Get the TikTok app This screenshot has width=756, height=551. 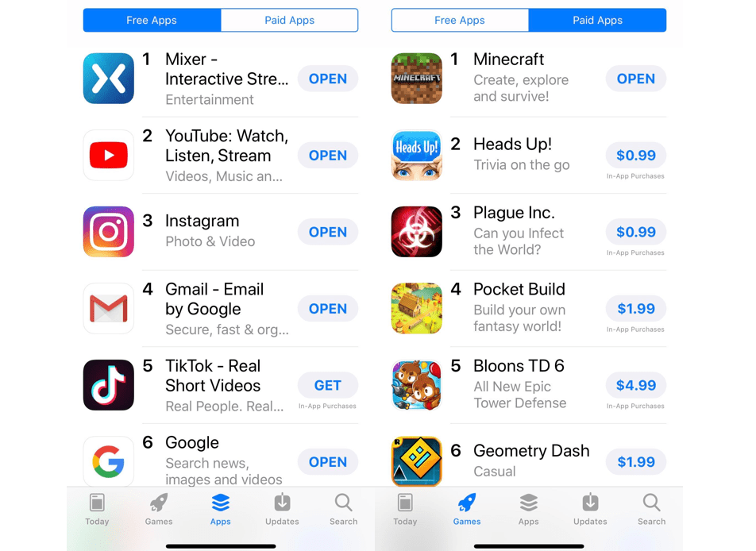(328, 385)
